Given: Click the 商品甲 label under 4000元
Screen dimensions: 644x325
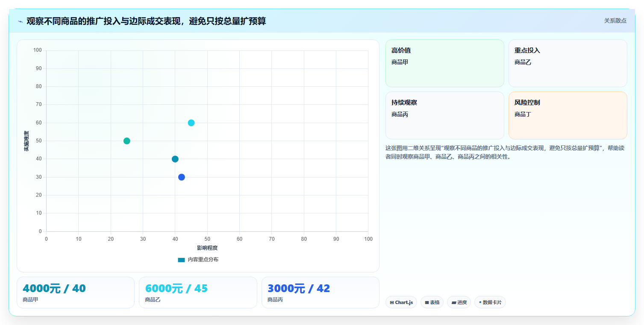Looking at the screenshot, I should point(30,300).
